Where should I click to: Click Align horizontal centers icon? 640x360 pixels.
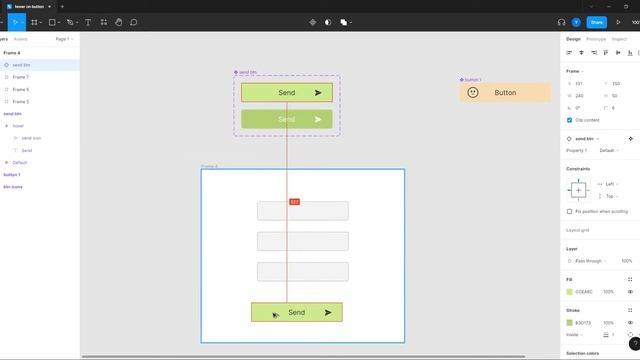581,53
